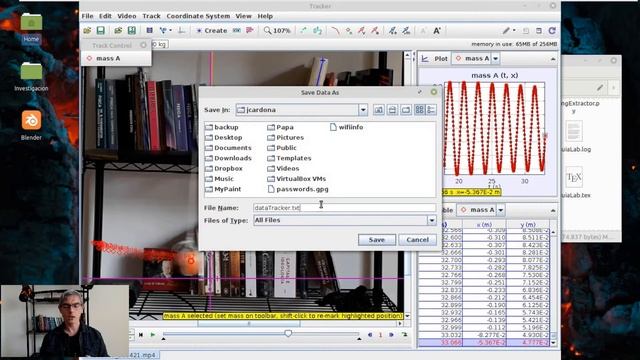
Task: Switch to details view in save dialog
Action: point(431,110)
